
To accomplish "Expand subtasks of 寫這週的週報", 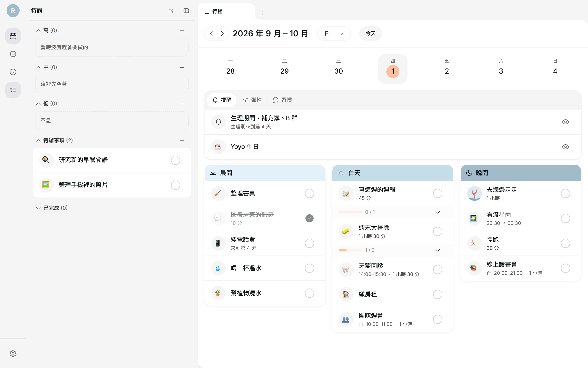I will click(438, 212).
